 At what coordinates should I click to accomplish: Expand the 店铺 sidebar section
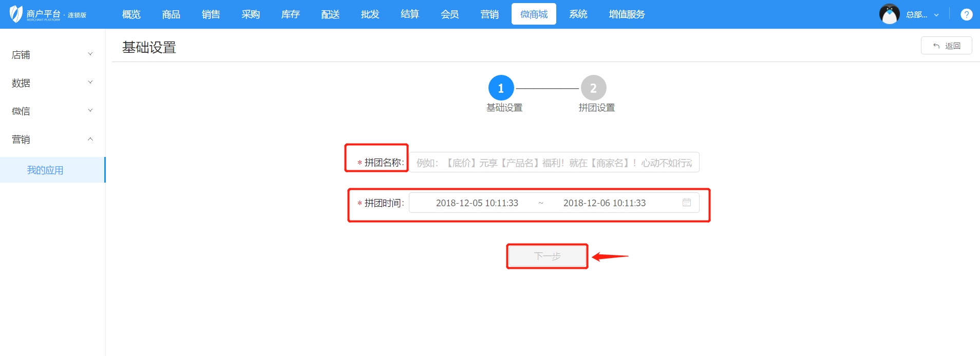(x=51, y=55)
